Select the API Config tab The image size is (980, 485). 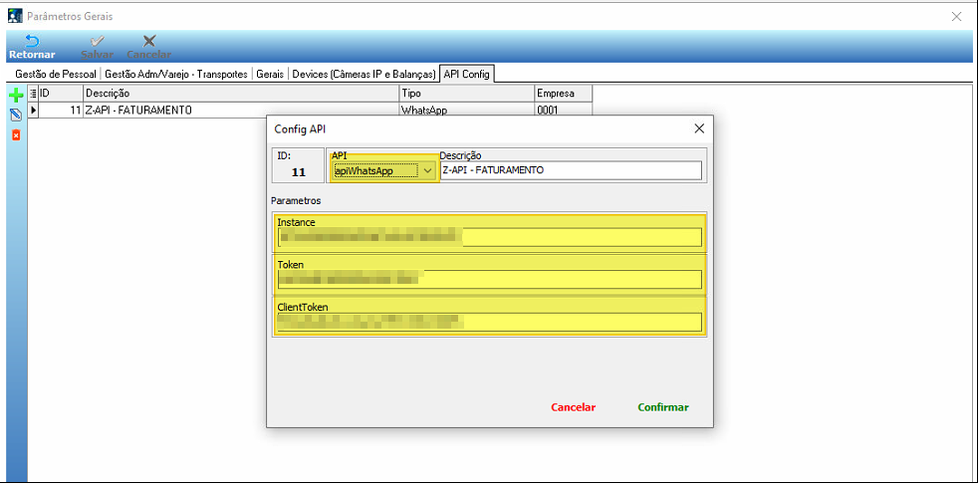467,75
